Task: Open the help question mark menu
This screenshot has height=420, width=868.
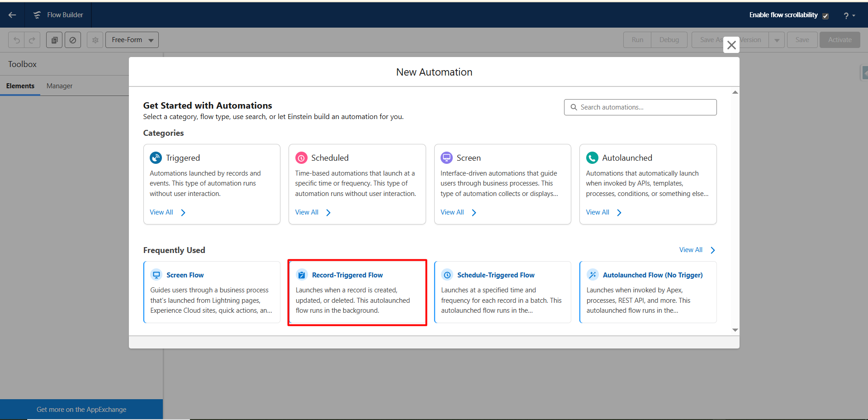Action: click(x=849, y=15)
